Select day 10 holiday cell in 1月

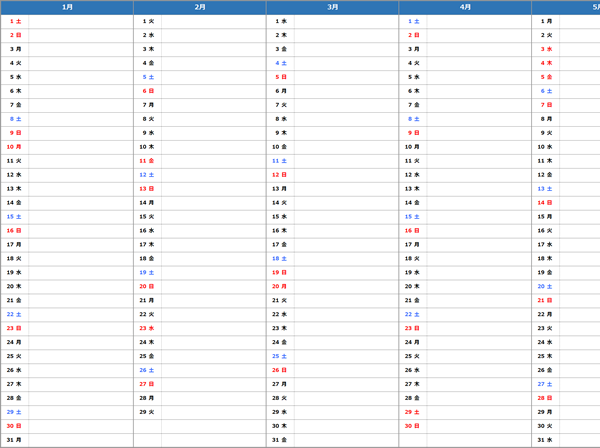[x=15, y=146]
